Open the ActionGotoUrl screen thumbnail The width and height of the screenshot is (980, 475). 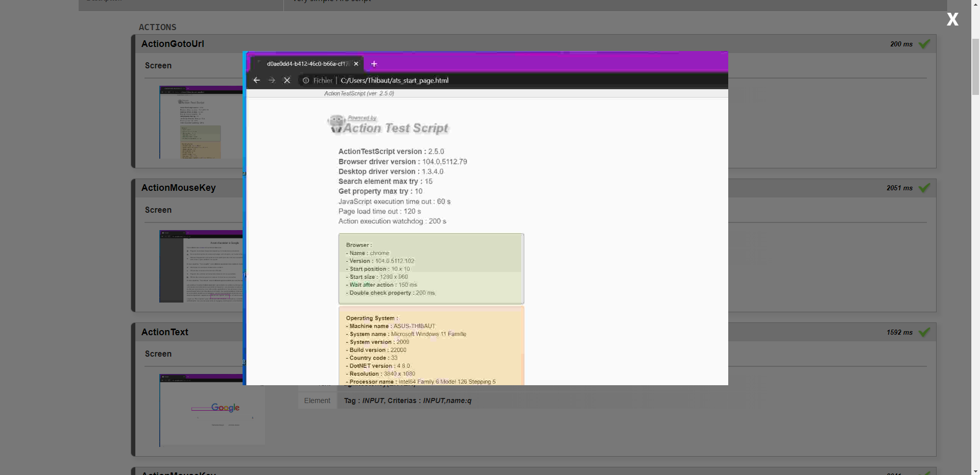(201, 122)
